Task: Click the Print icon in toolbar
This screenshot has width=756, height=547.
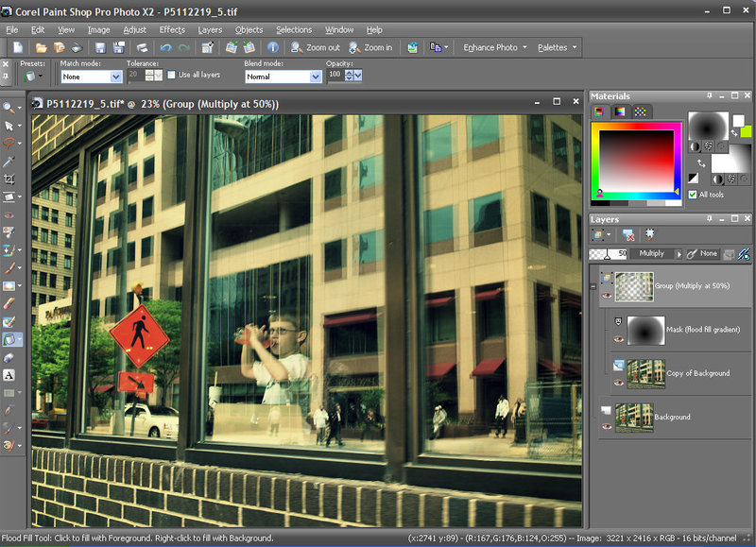Action: 143,47
